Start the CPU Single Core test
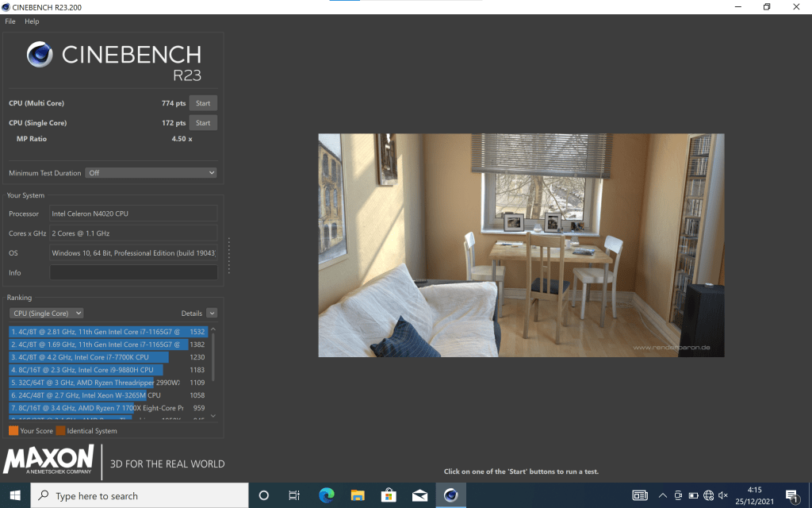Viewport: 812px width, 508px height. (203, 123)
